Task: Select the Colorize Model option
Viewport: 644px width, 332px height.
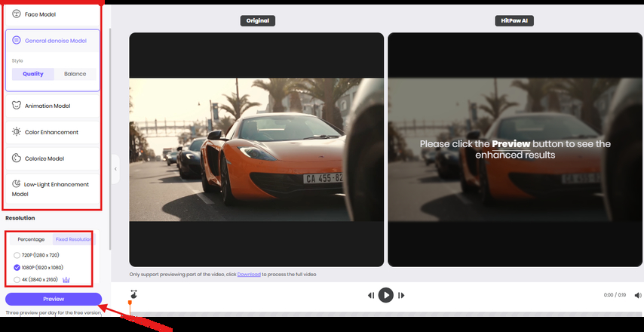Action: pyautogui.click(x=53, y=158)
